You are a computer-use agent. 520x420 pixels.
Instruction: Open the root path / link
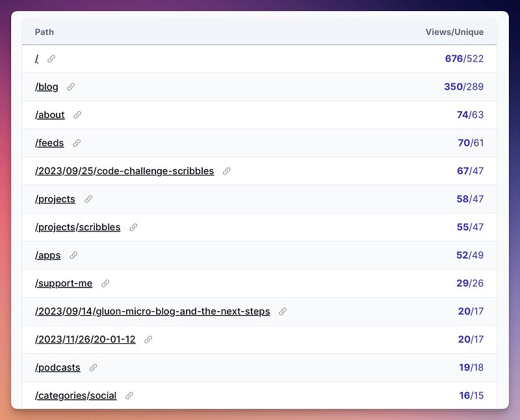point(37,59)
